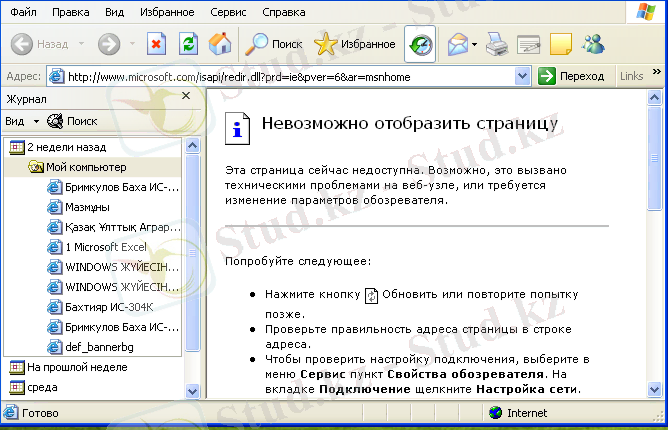Open Search with the magnifier icon
The width and height of the screenshot is (668, 430).
(x=274, y=44)
